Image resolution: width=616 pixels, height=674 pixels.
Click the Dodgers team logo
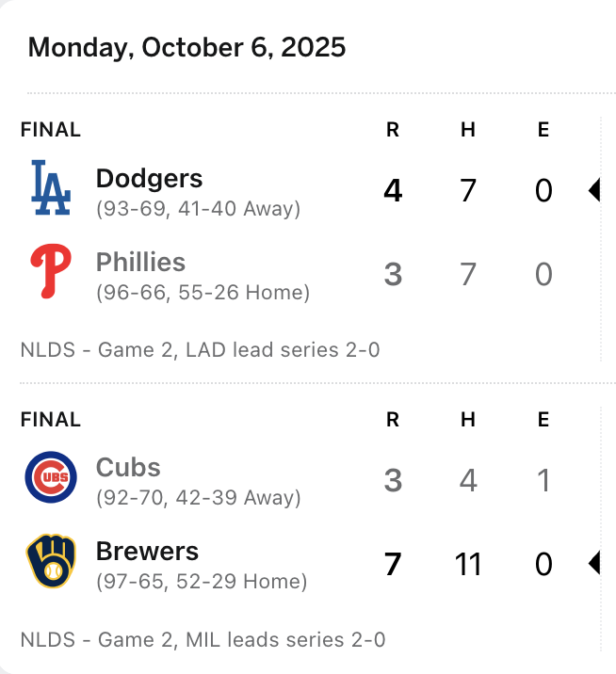(x=50, y=188)
